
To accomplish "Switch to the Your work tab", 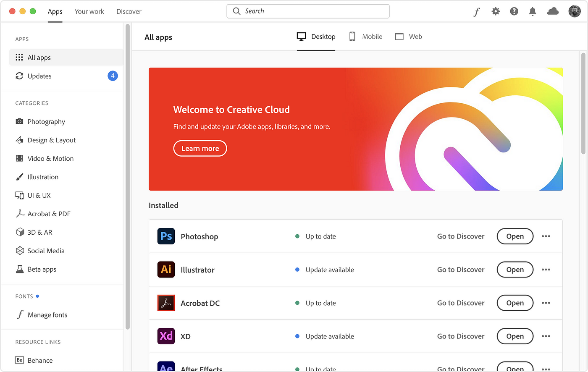I will 89,12.
